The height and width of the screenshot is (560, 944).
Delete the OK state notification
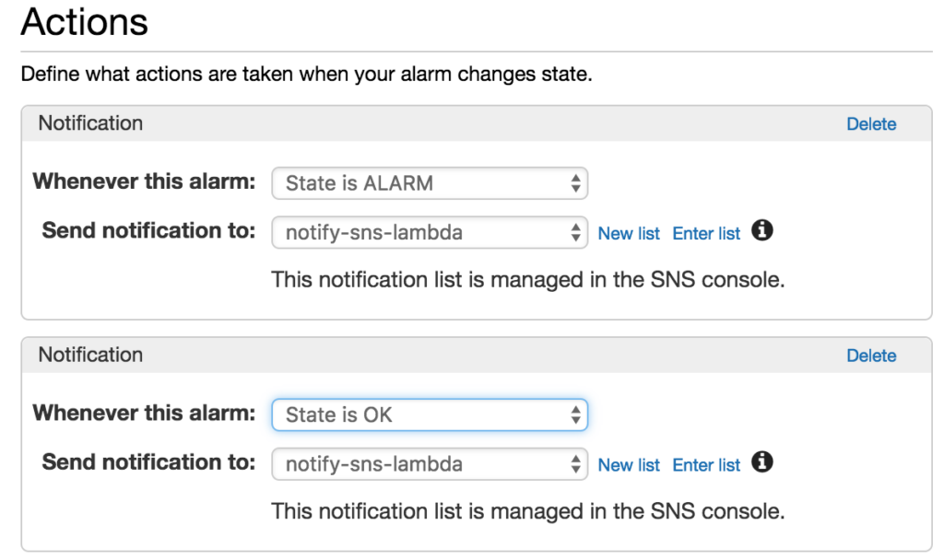tap(871, 356)
